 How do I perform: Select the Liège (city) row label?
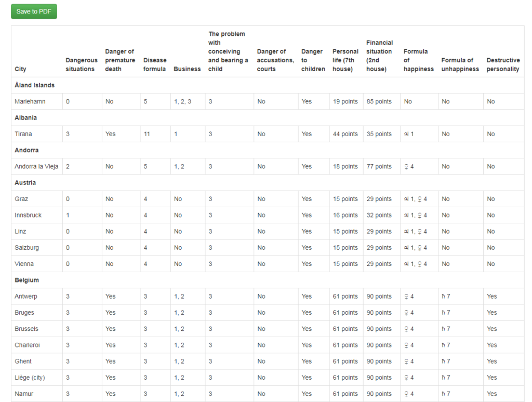(30, 378)
